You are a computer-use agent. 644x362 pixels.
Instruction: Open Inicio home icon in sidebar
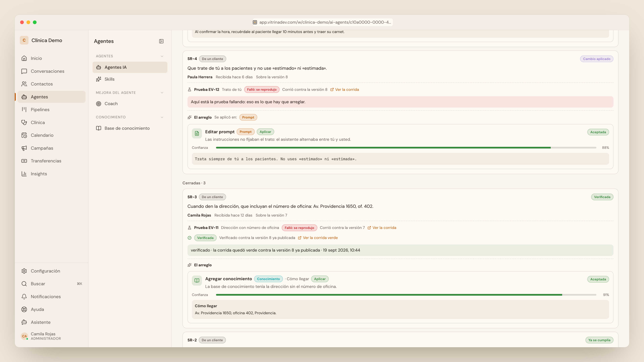coord(24,58)
